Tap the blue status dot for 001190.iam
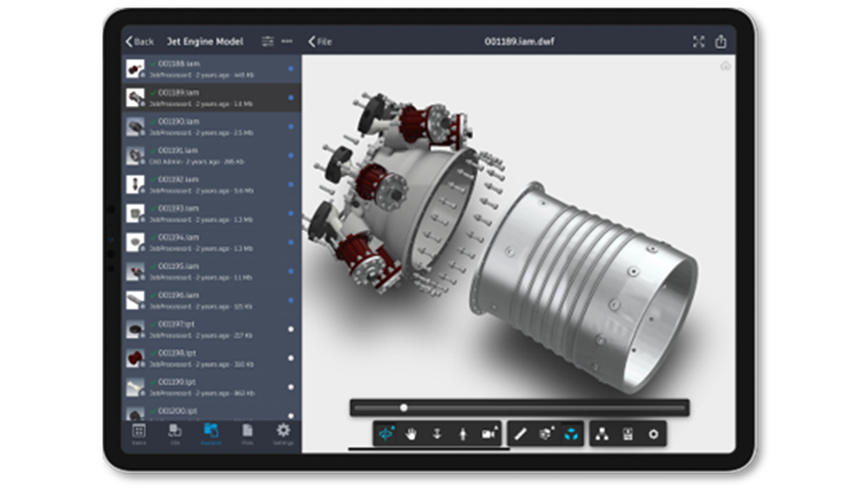 (x=291, y=127)
